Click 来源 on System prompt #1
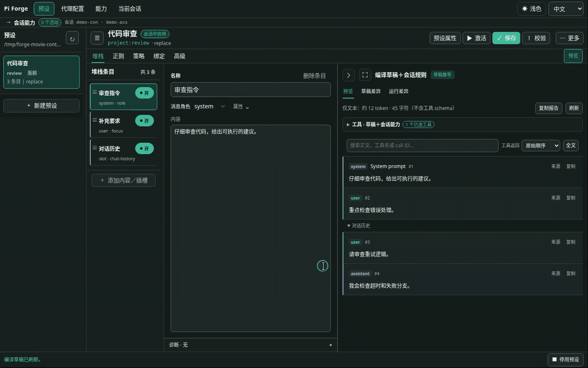The height and width of the screenshot is (368, 588). (x=556, y=166)
